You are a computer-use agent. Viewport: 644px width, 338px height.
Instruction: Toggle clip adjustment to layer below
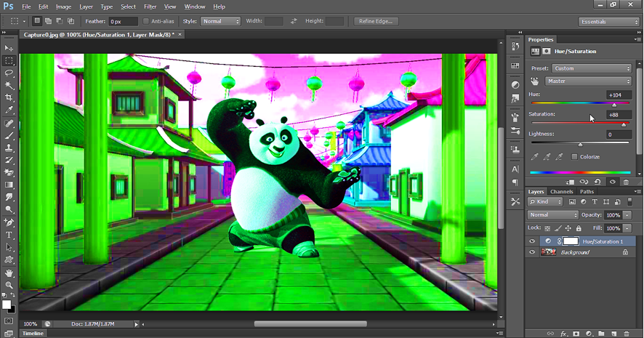click(x=569, y=182)
